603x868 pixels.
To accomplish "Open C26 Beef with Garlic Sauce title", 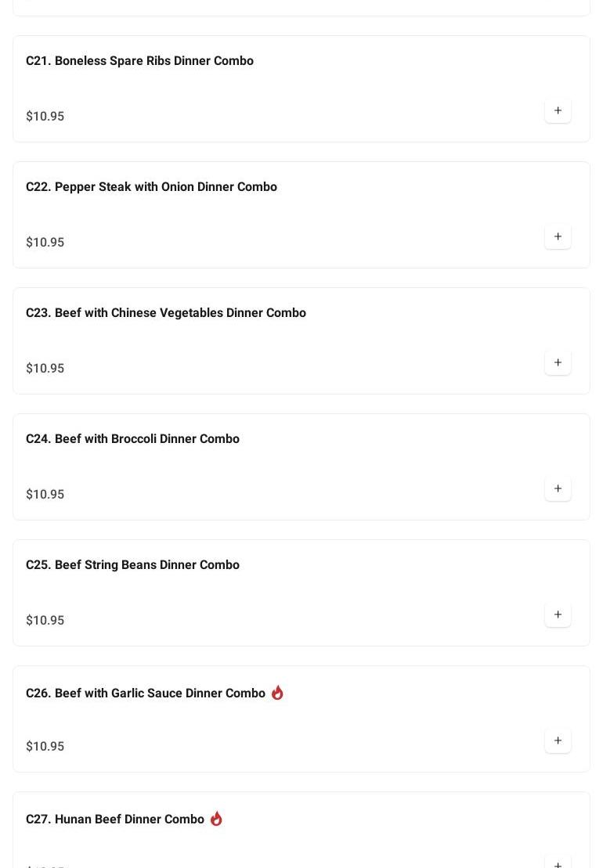I will (146, 693).
